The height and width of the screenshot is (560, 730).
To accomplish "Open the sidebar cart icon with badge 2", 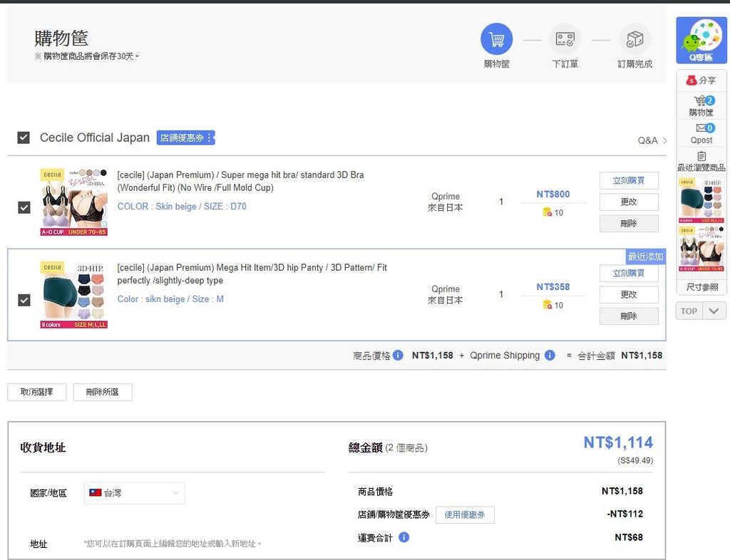I will (x=703, y=100).
